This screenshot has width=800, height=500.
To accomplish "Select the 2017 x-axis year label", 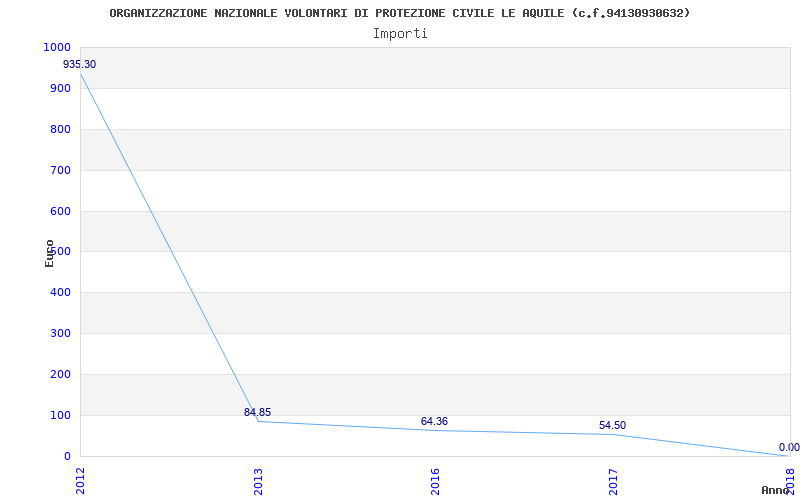I will pos(613,479).
